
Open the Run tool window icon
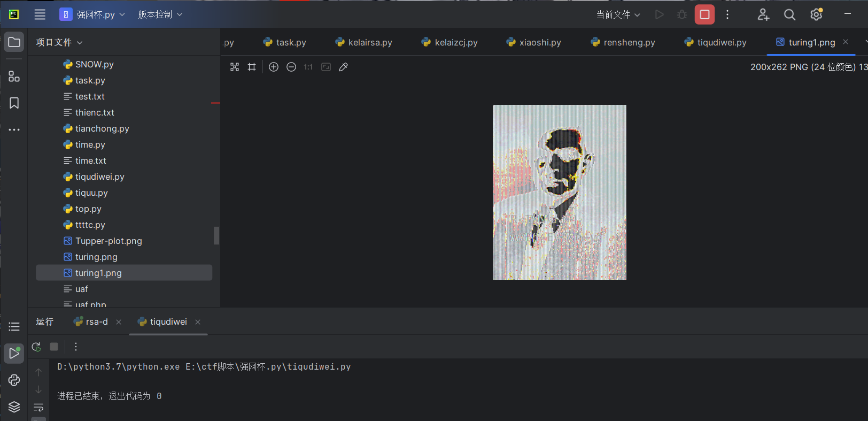(x=14, y=353)
